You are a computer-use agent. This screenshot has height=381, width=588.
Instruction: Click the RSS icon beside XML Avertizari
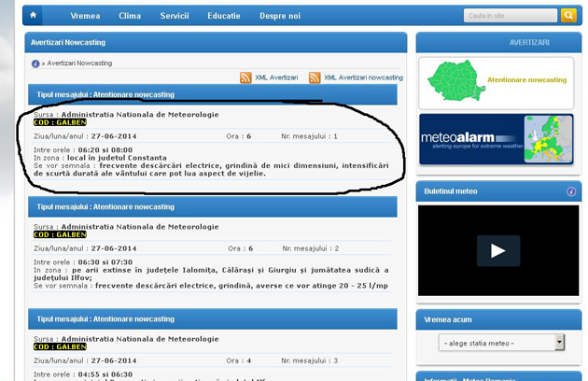[245, 78]
